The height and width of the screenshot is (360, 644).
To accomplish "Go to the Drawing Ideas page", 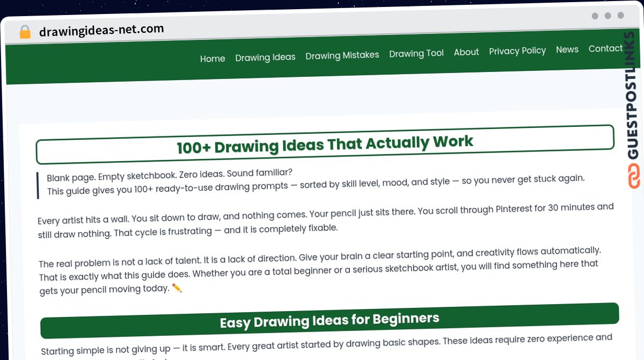I will click(265, 57).
